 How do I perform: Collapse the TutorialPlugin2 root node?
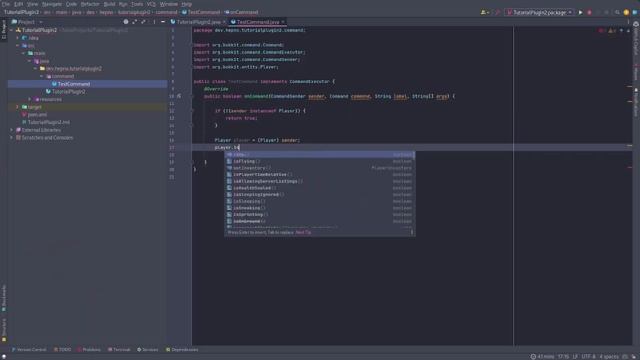(x=11, y=30)
